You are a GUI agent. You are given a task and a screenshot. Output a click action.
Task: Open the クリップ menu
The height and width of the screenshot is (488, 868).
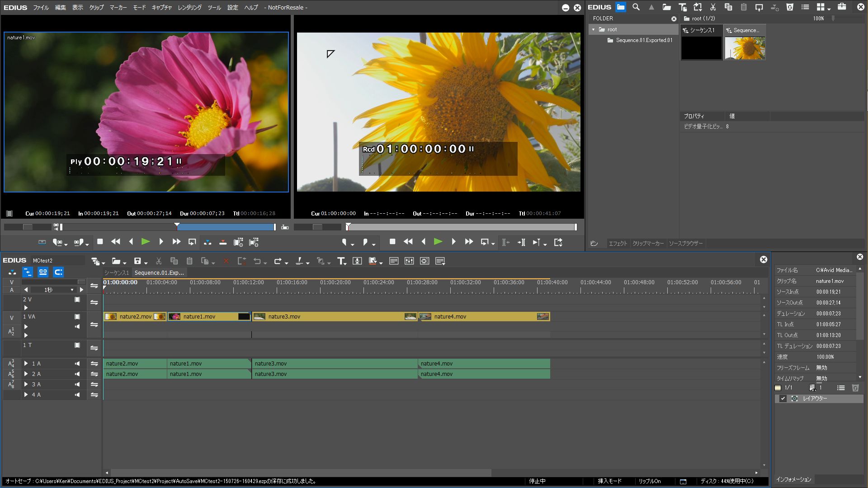pos(96,7)
